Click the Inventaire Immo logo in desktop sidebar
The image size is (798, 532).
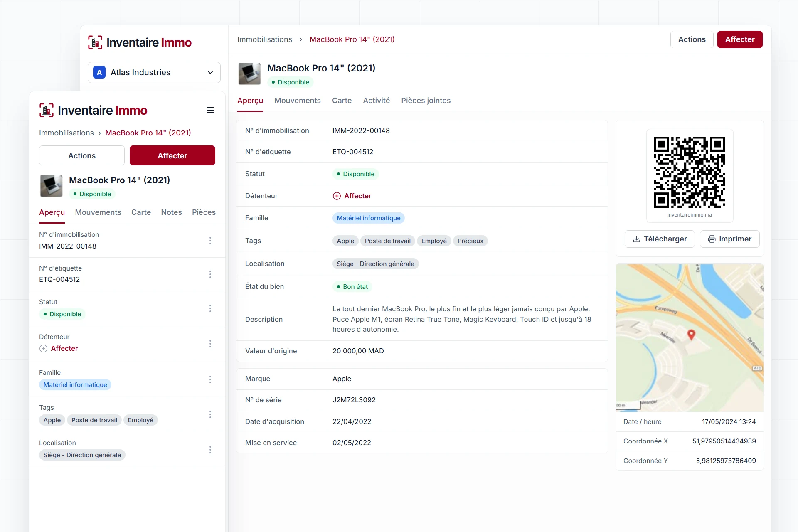coord(140,42)
